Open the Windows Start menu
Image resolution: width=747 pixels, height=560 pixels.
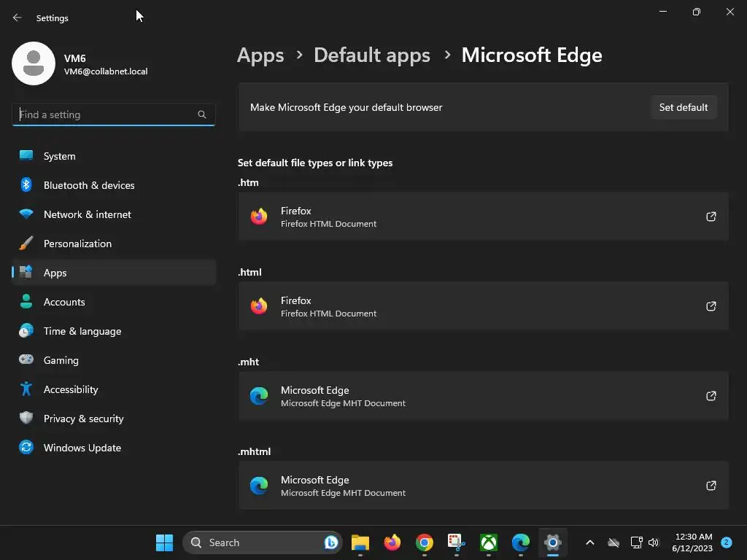164,542
